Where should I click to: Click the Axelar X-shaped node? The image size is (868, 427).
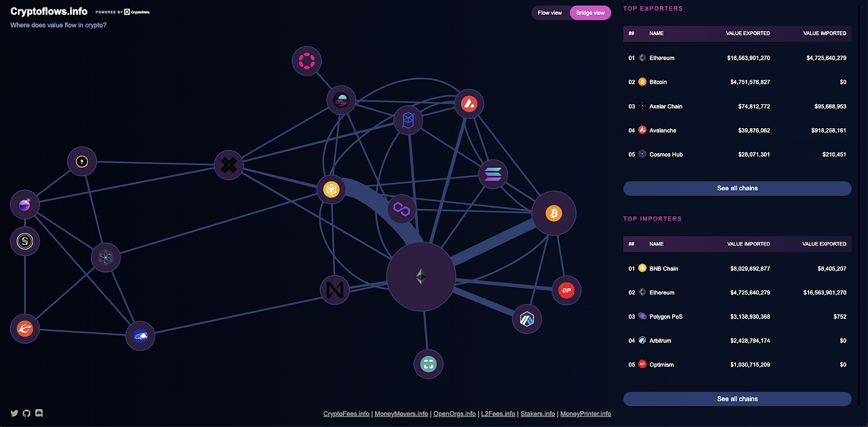tap(229, 165)
